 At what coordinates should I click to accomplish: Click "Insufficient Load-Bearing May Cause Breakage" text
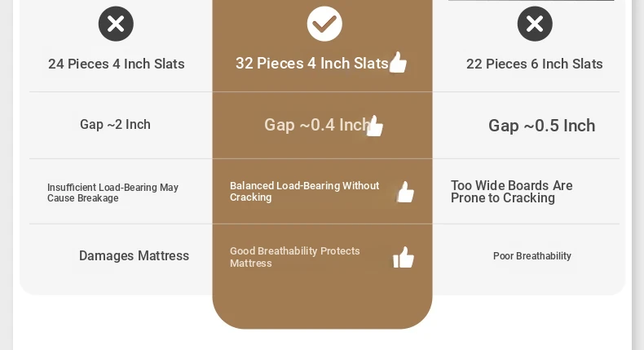pyautogui.click(x=112, y=193)
